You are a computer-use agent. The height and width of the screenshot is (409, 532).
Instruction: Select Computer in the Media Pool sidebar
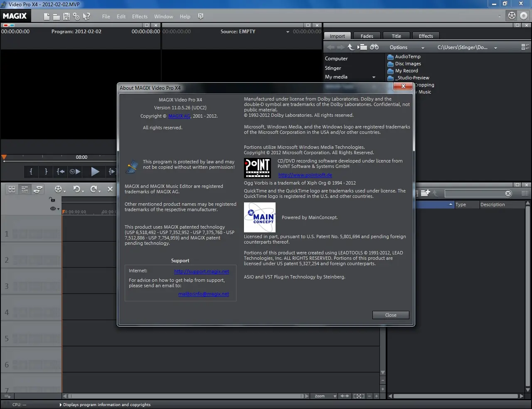(336, 59)
